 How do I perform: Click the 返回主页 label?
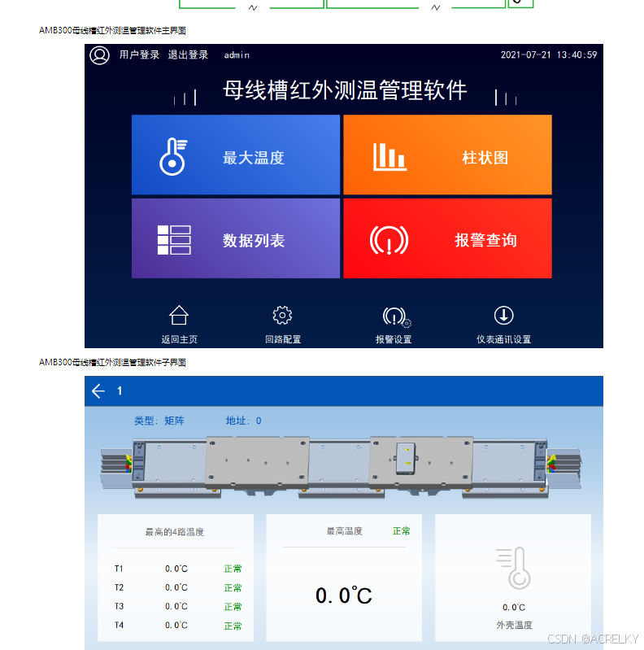(x=179, y=339)
